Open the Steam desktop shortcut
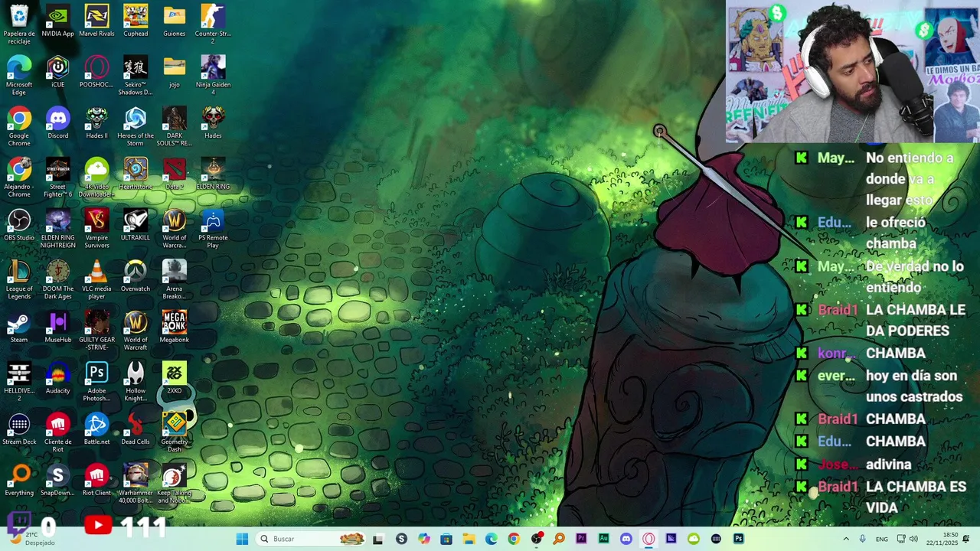 19,328
